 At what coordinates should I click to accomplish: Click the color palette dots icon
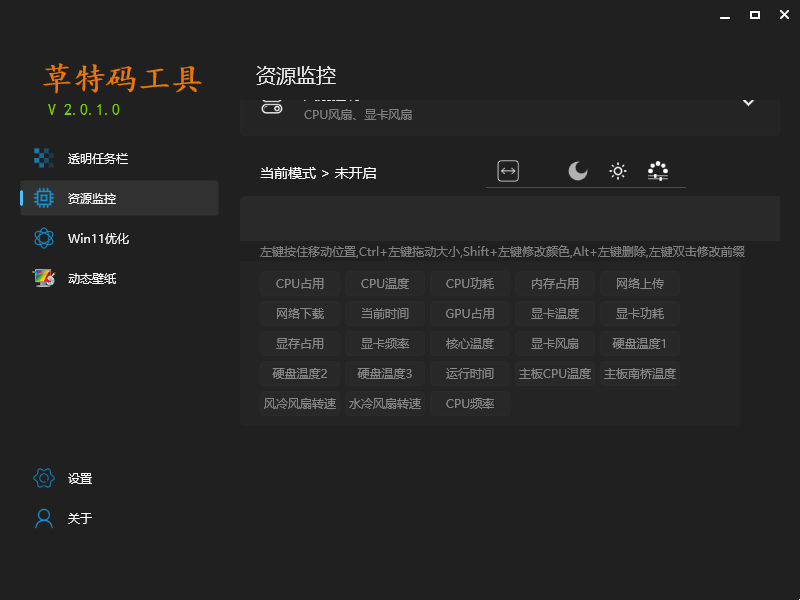click(657, 172)
